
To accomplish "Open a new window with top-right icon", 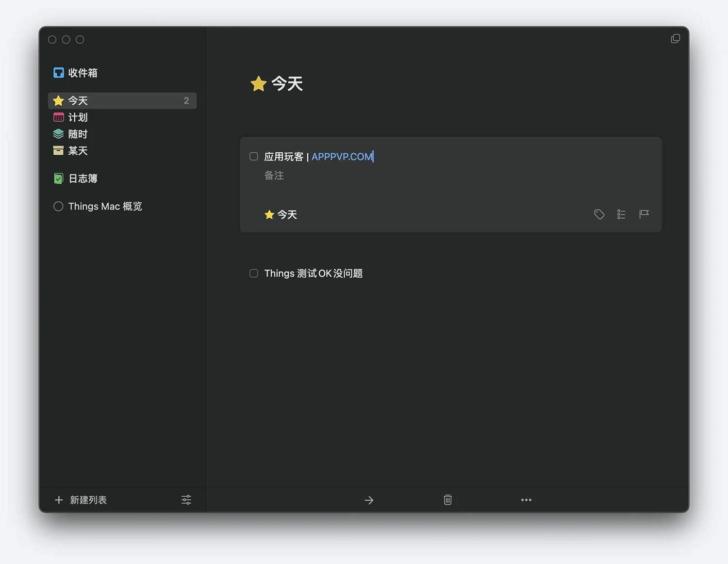I will click(x=675, y=39).
